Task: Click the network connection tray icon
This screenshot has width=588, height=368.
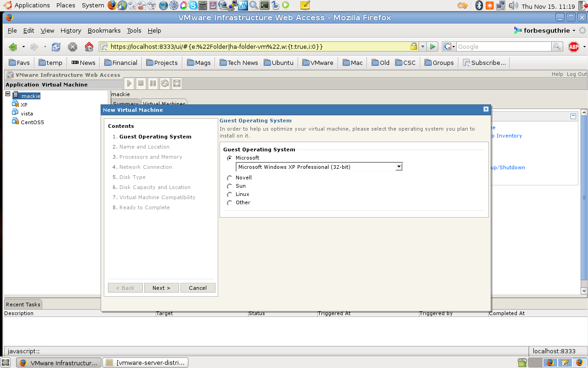Action: (x=501, y=6)
